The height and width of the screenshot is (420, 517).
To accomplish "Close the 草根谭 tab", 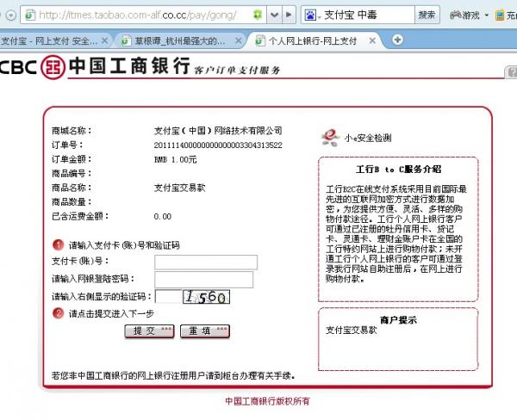I will pyautogui.click(x=239, y=40).
